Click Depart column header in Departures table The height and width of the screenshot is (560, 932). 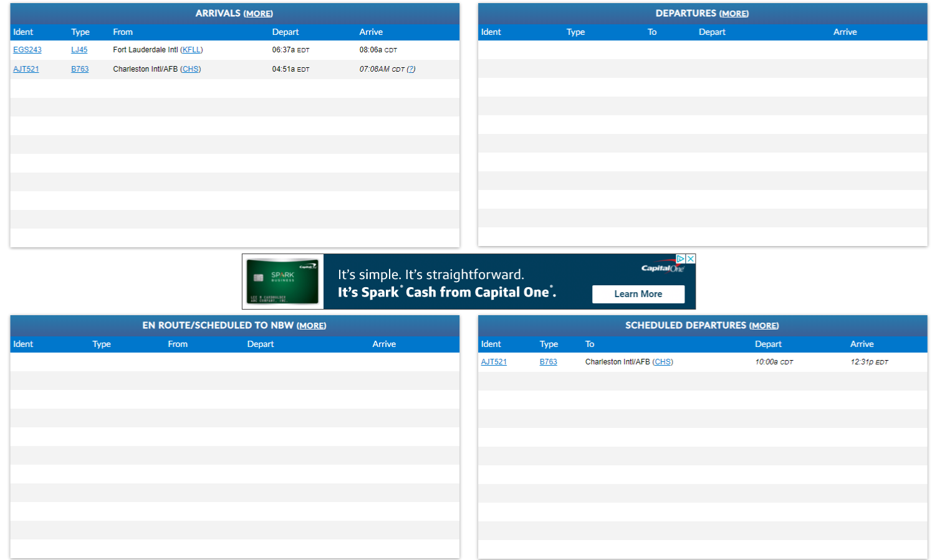point(712,32)
